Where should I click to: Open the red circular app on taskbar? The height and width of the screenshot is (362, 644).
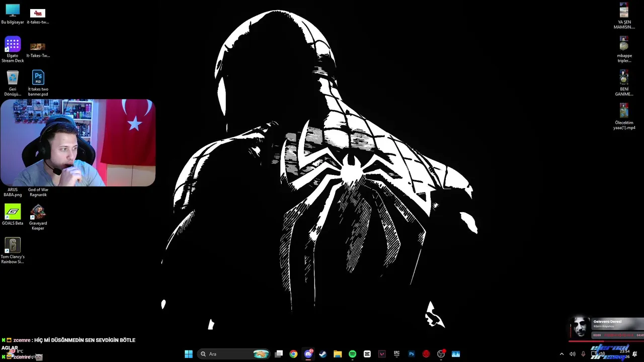pyautogui.click(x=426, y=354)
